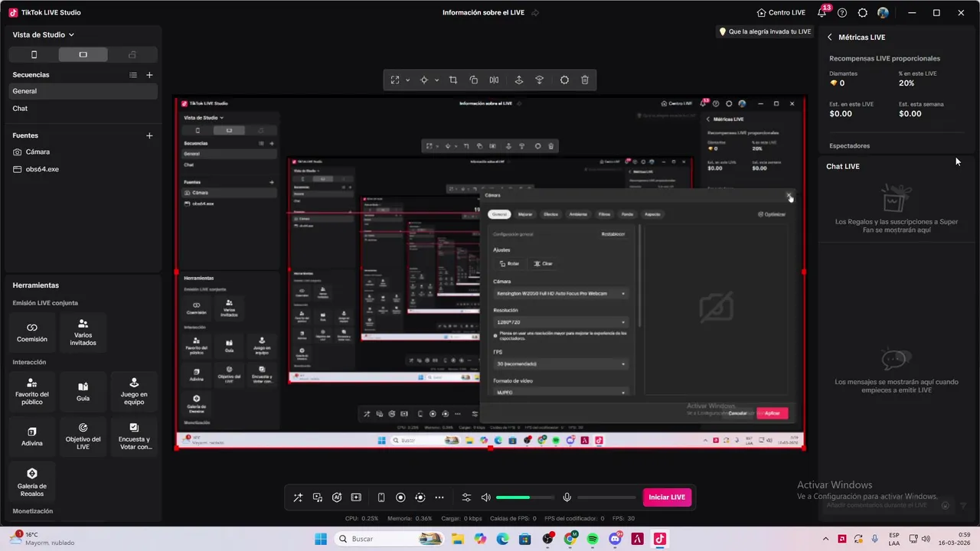The image size is (980, 551).
Task: Select the Chat sequence
Action: click(x=83, y=109)
